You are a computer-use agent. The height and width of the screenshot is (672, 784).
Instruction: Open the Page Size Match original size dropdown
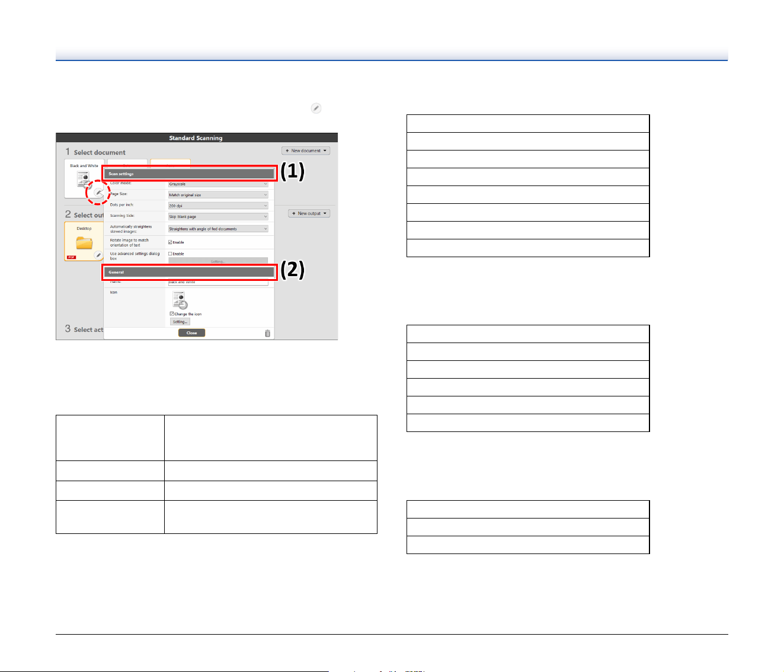point(218,195)
